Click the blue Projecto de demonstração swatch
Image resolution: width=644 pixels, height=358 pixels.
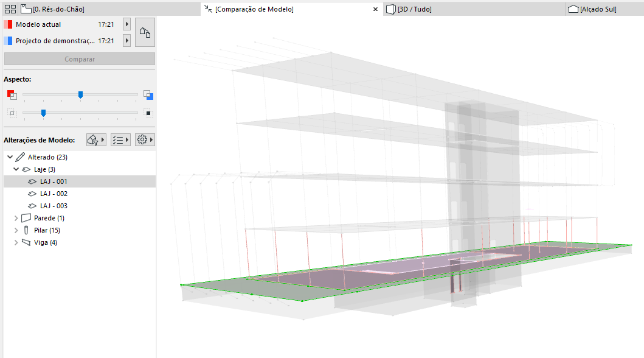click(8, 41)
